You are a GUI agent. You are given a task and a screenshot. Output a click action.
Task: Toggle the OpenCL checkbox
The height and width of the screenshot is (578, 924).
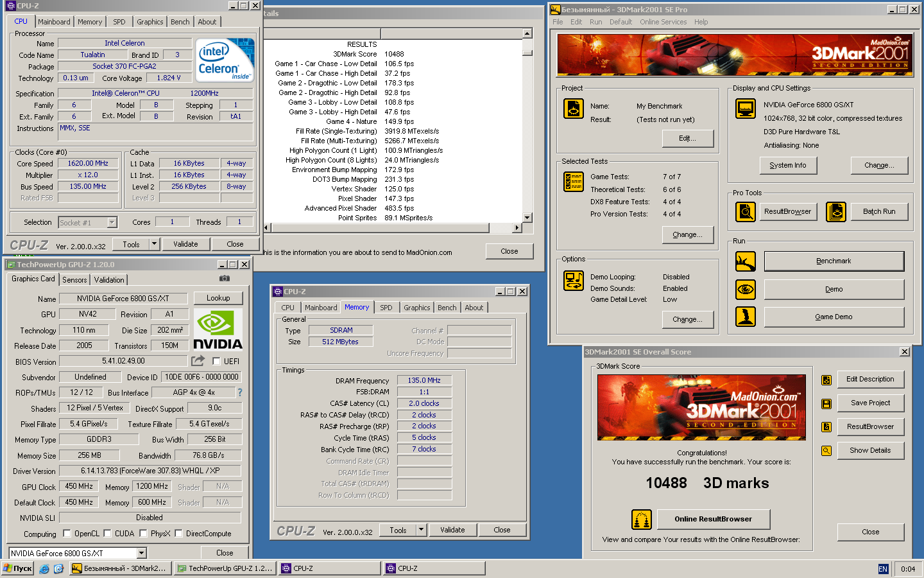(x=67, y=533)
